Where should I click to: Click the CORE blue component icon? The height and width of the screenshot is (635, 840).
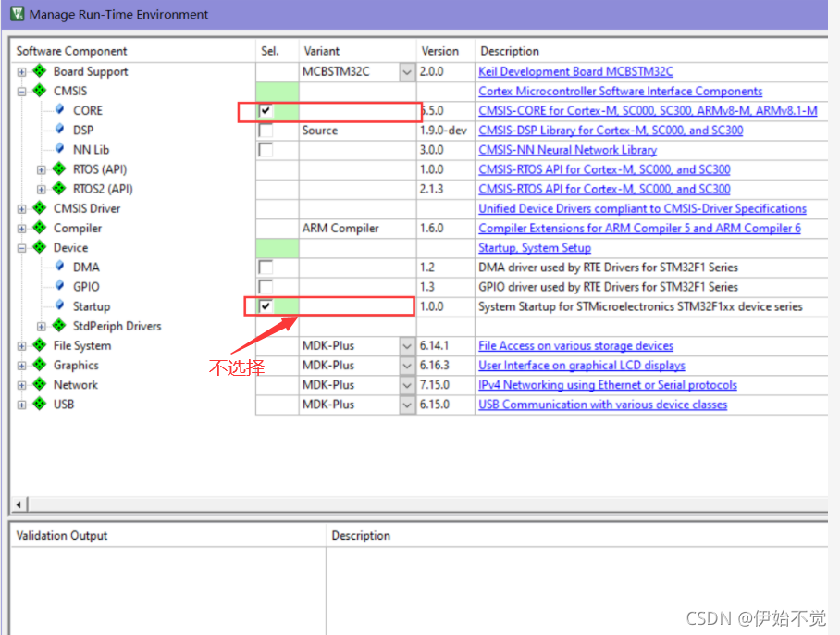[59, 109]
